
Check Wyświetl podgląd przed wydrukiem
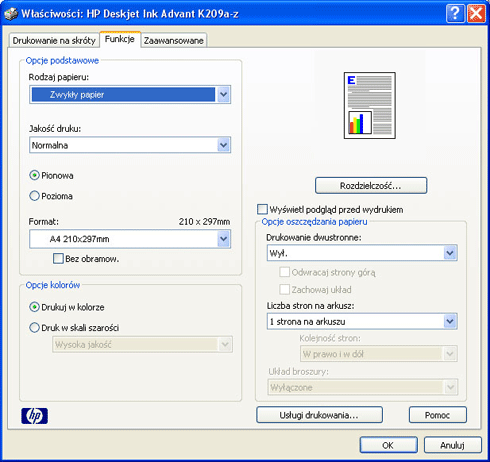[x=262, y=209]
